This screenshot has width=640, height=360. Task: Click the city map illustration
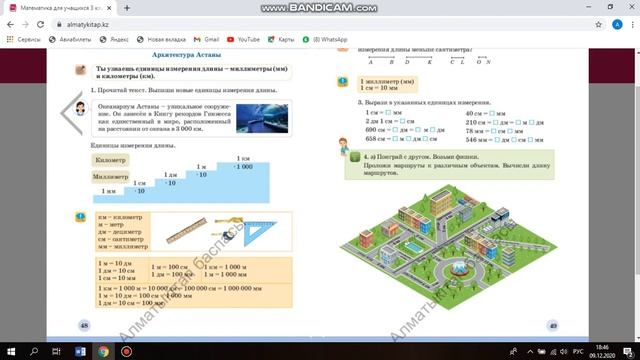(448, 246)
